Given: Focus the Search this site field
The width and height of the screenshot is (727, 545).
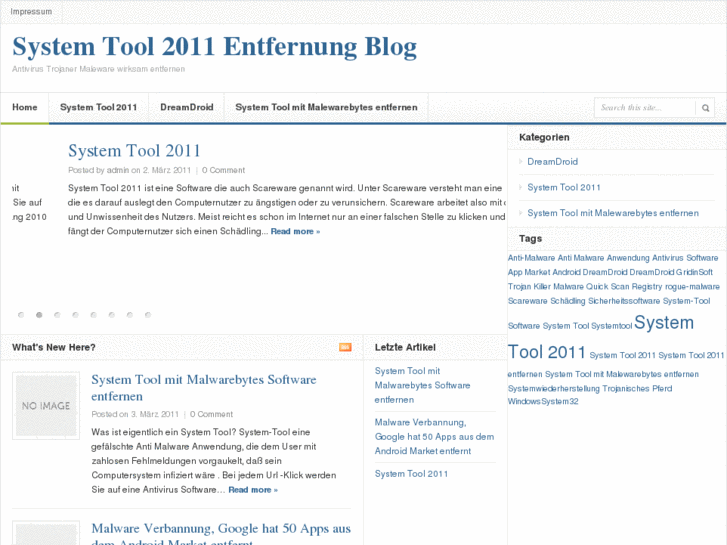Looking at the screenshot, I should click(644, 108).
